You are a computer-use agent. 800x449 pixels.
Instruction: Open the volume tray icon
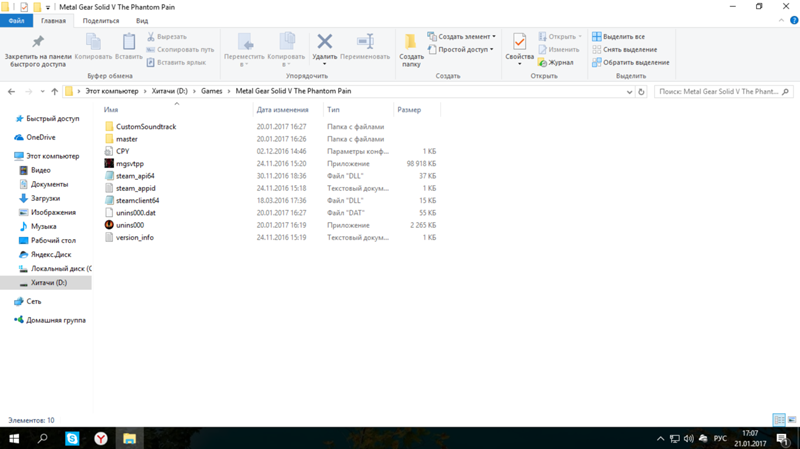[x=688, y=438]
